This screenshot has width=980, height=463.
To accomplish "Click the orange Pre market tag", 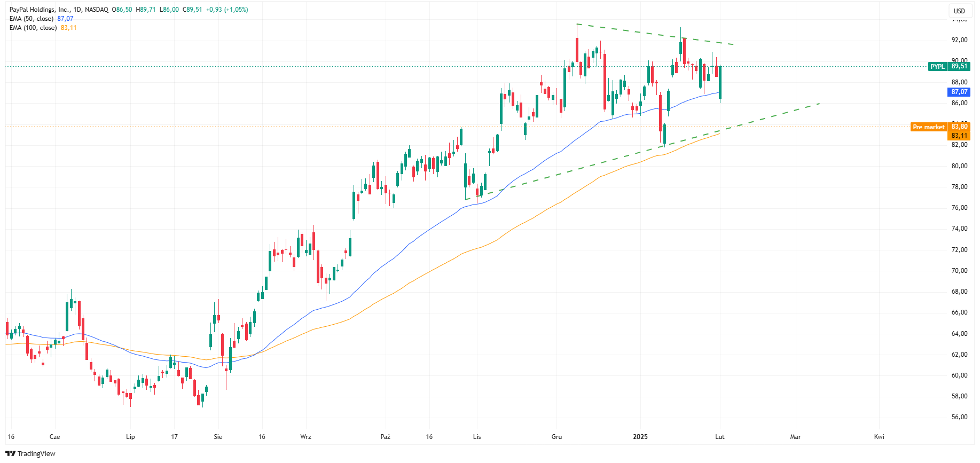I will click(929, 127).
